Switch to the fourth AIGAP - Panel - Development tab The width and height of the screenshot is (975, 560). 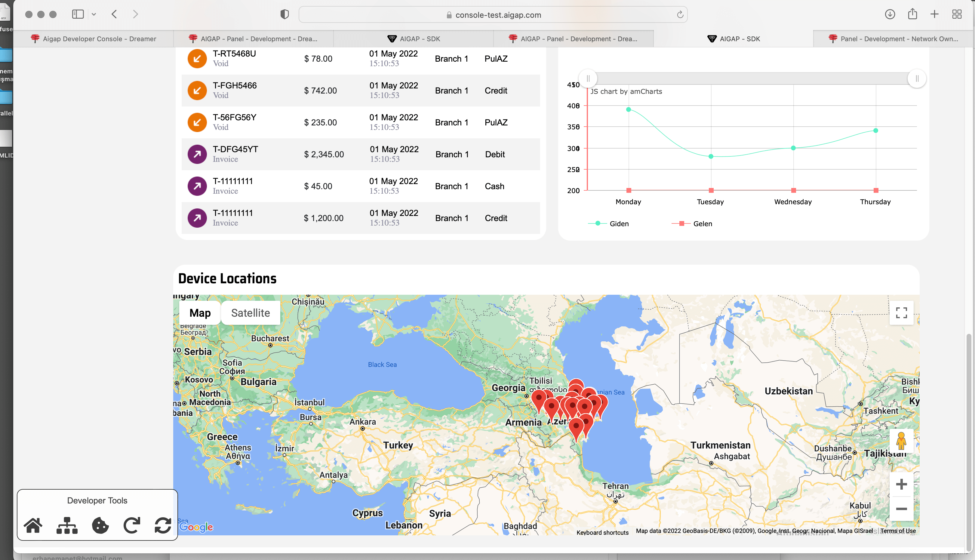[574, 38]
